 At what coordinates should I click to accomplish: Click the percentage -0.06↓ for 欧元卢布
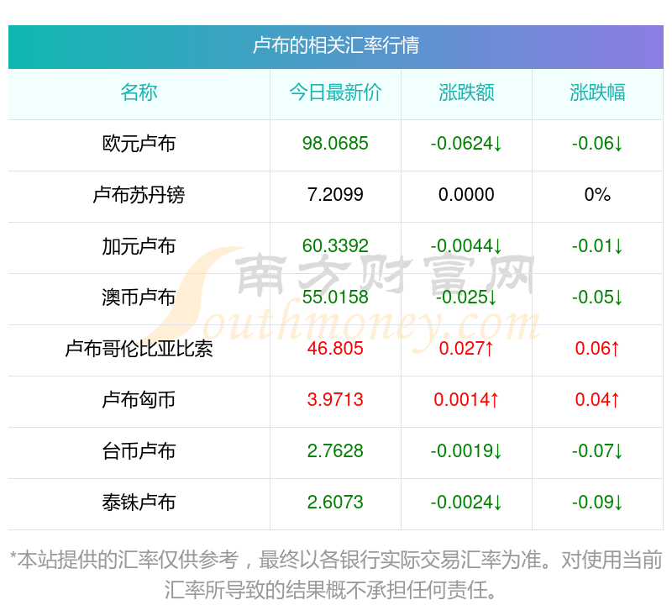click(597, 144)
